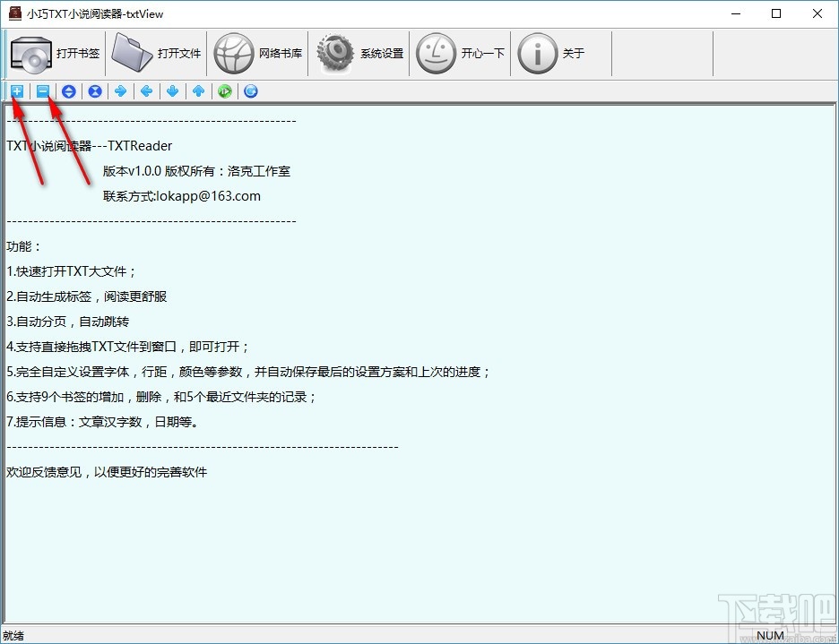Click the green auto-play icon
839x644 pixels.
click(x=225, y=91)
